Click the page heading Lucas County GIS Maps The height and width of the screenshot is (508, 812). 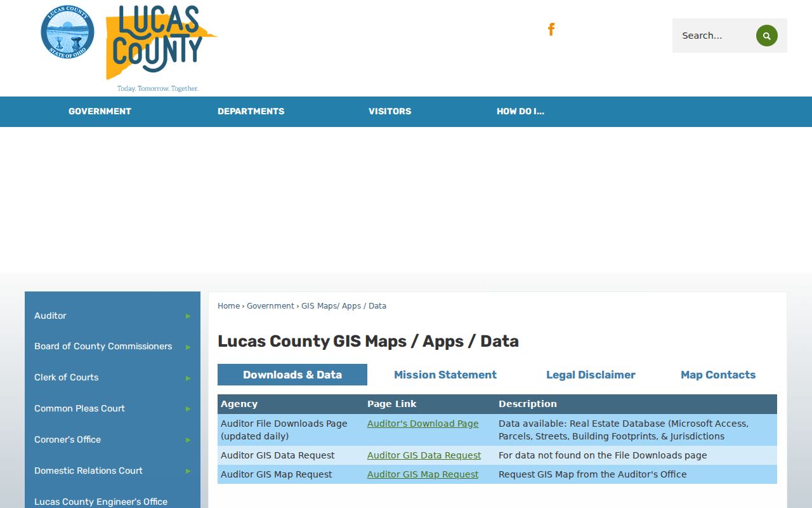pos(368,341)
